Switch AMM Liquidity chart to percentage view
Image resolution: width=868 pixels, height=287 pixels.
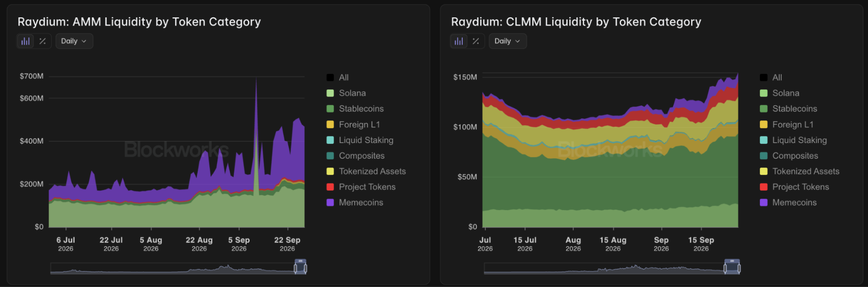[43, 41]
